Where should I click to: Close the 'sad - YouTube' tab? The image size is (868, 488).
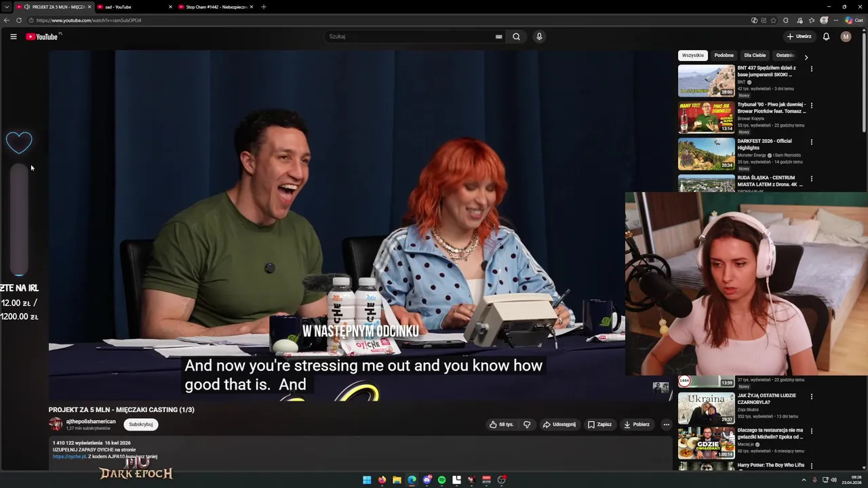tap(170, 7)
